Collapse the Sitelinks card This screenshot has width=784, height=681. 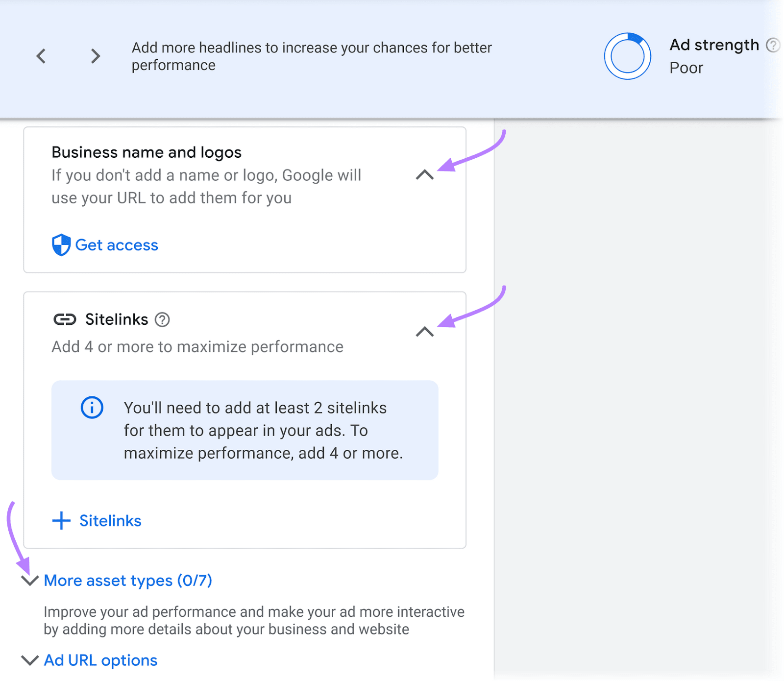coord(425,332)
